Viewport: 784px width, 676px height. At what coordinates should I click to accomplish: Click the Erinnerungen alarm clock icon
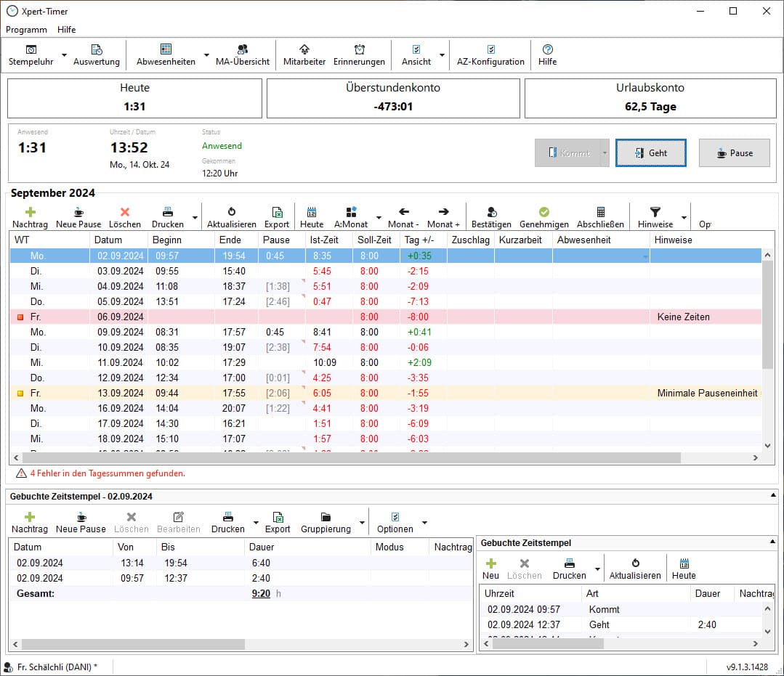(x=359, y=49)
